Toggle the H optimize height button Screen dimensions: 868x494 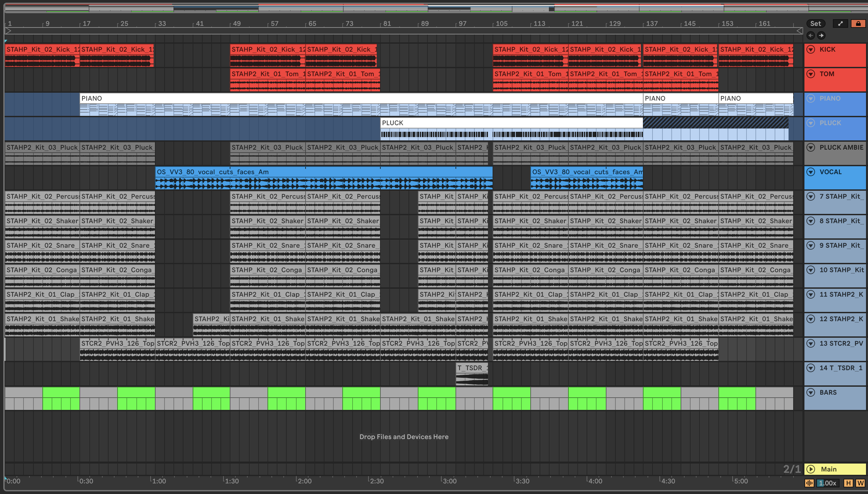(x=848, y=483)
